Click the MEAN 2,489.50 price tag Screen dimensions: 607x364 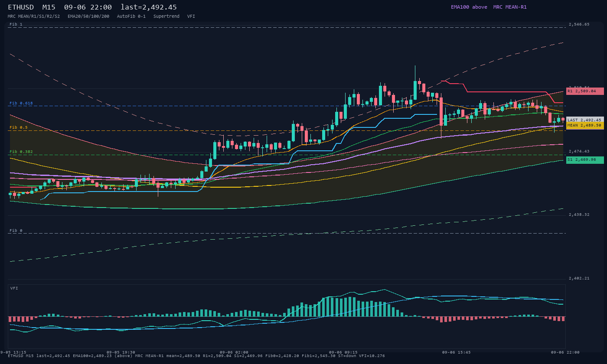click(x=585, y=125)
